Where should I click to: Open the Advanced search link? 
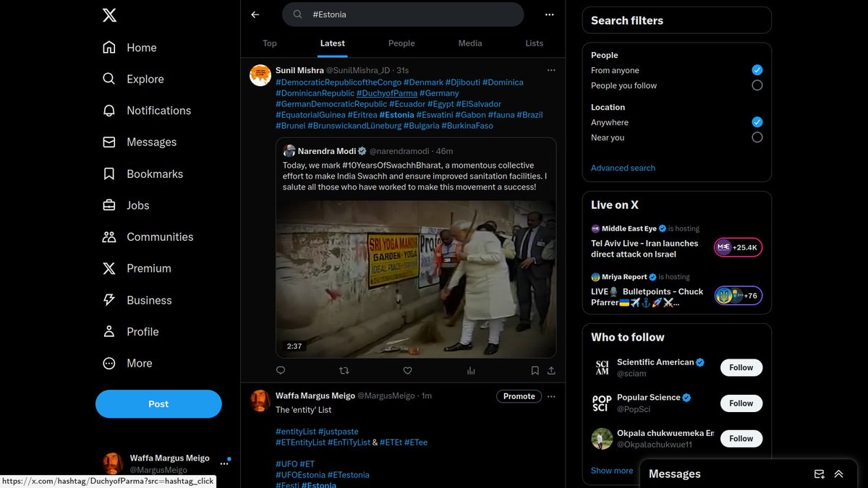point(623,168)
